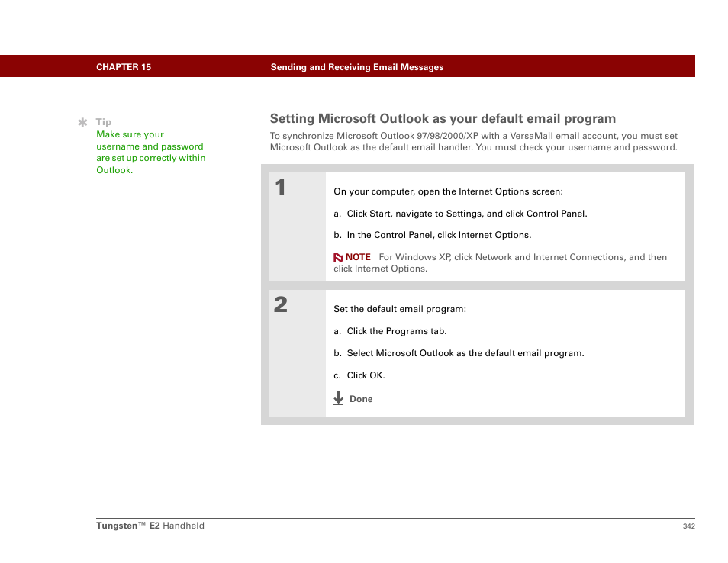Click the gray "Tip" label
Screen dimensions: 728x563
[104, 122]
